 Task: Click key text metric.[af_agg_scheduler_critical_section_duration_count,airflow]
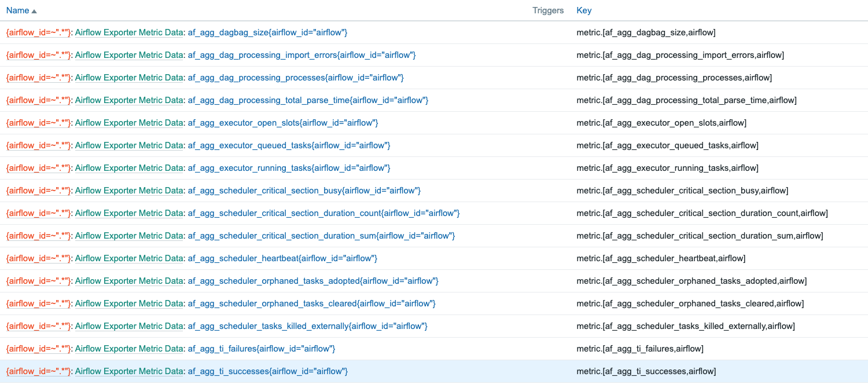[702, 213]
